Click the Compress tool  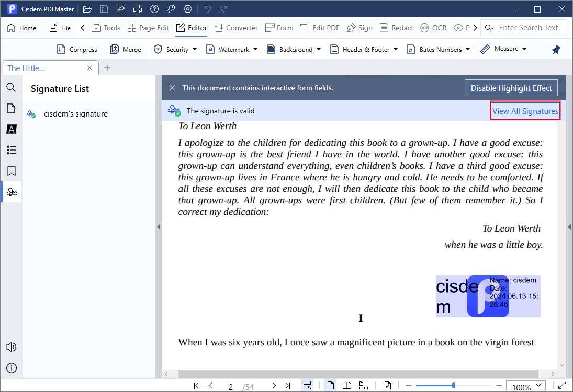(77, 49)
